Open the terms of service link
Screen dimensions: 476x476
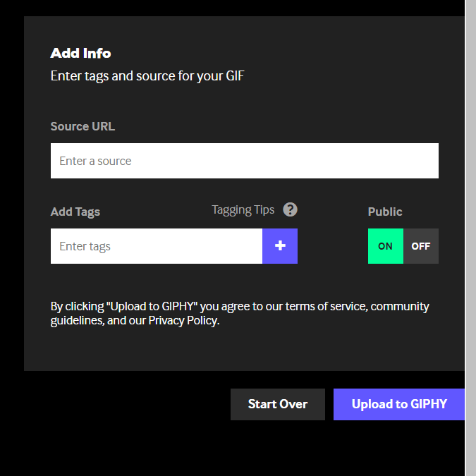(x=327, y=306)
